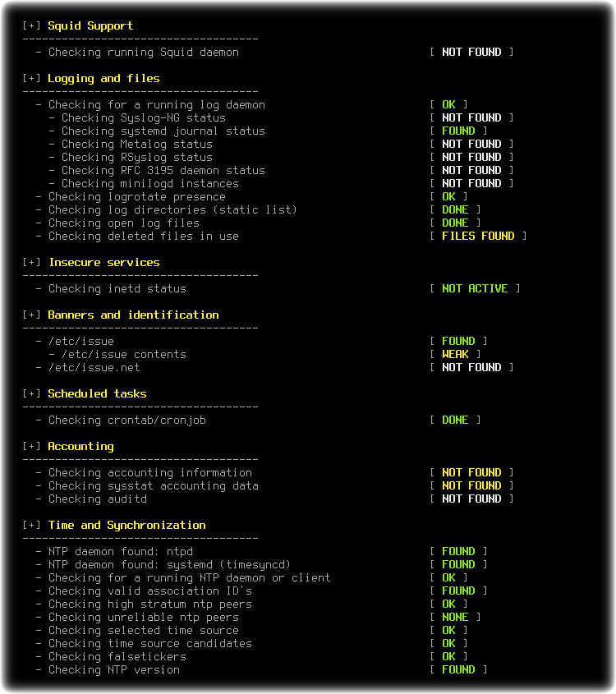Select 'Checking running Squid daemon' line
This screenshot has width=616, height=694.
click(144, 53)
